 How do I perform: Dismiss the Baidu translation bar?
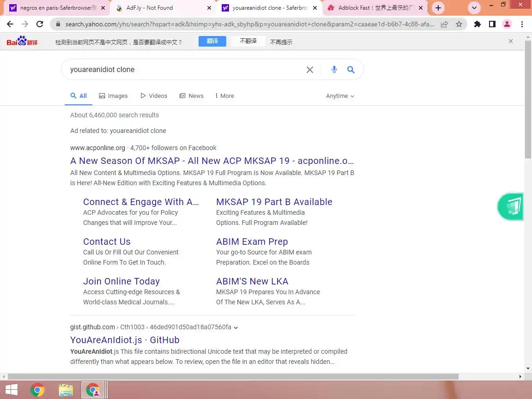point(511,41)
